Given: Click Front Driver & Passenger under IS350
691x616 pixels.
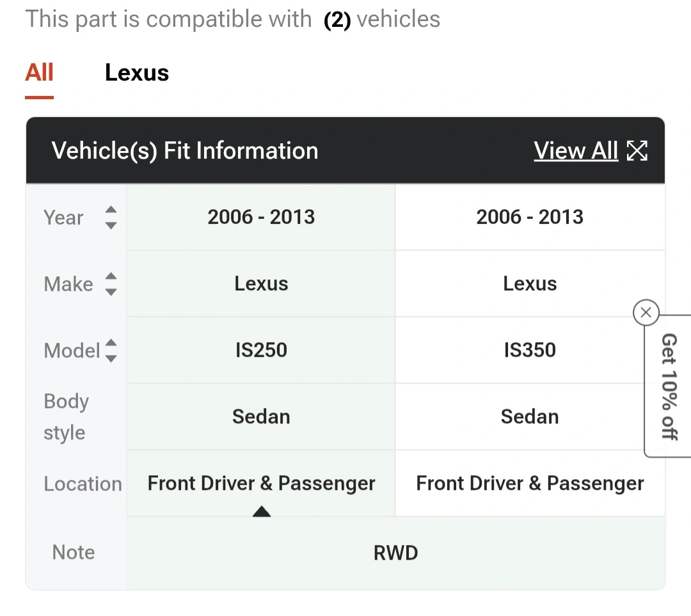Looking at the screenshot, I should tap(530, 483).
